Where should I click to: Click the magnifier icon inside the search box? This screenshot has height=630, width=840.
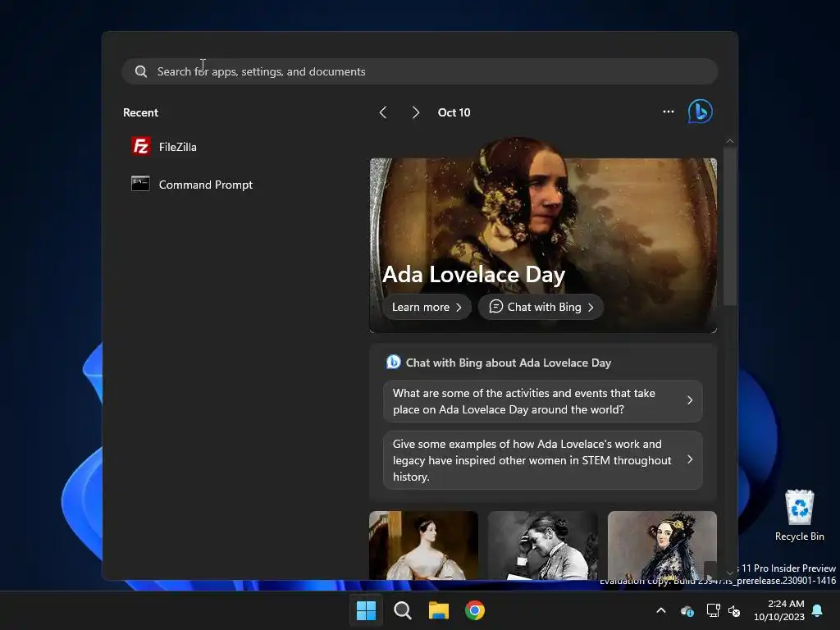pyautogui.click(x=141, y=71)
